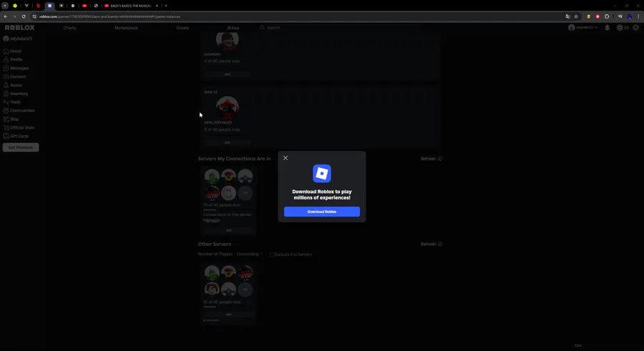Open the tab search dropdown arrow
644x351 pixels.
click(5, 6)
